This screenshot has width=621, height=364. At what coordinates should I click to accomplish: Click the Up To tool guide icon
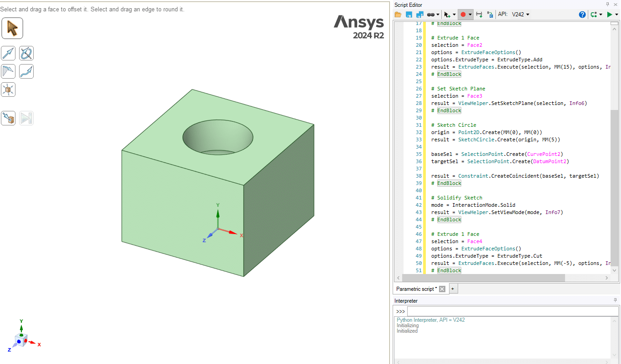tap(8, 118)
